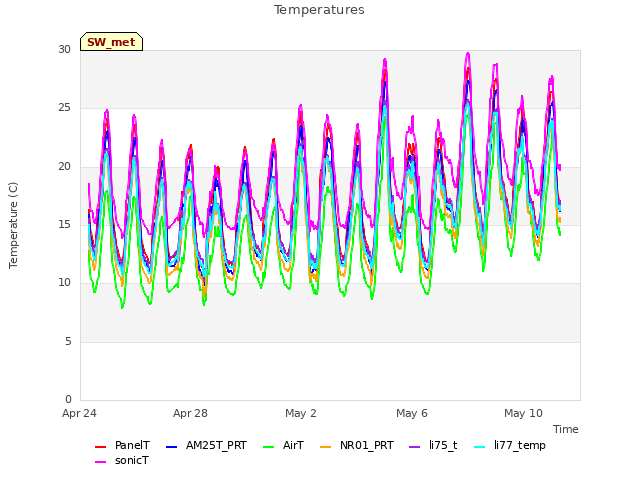Screen dimensions: 640x480
Task: Toggle the AM25T_PRT series legend label
Action: [x=216, y=445]
